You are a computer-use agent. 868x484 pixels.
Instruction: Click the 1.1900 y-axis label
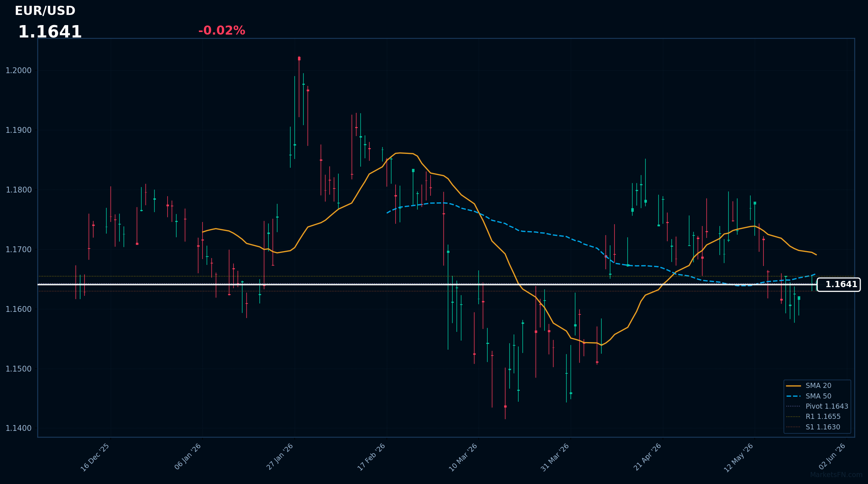[x=19, y=130]
